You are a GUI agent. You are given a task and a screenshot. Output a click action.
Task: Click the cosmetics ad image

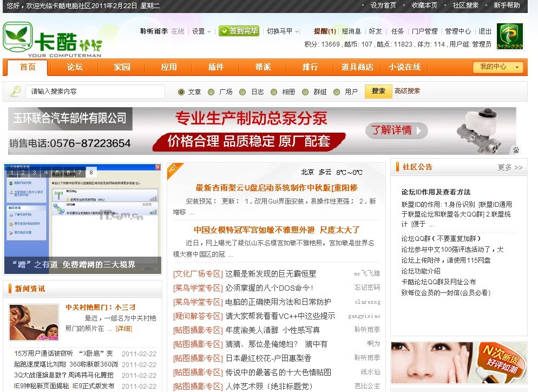(x=459, y=362)
